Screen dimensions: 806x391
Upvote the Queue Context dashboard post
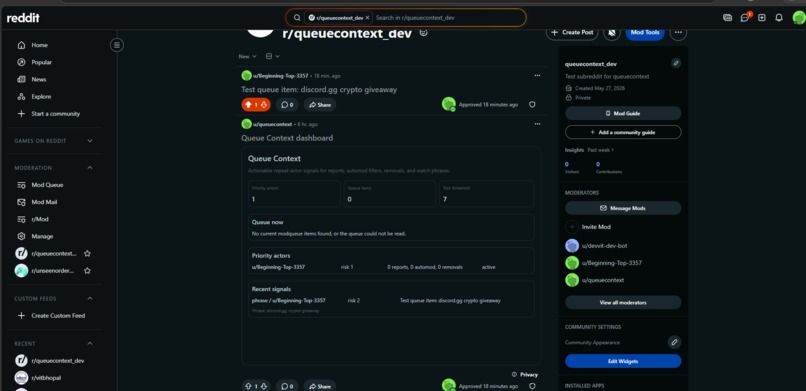(x=248, y=386)
